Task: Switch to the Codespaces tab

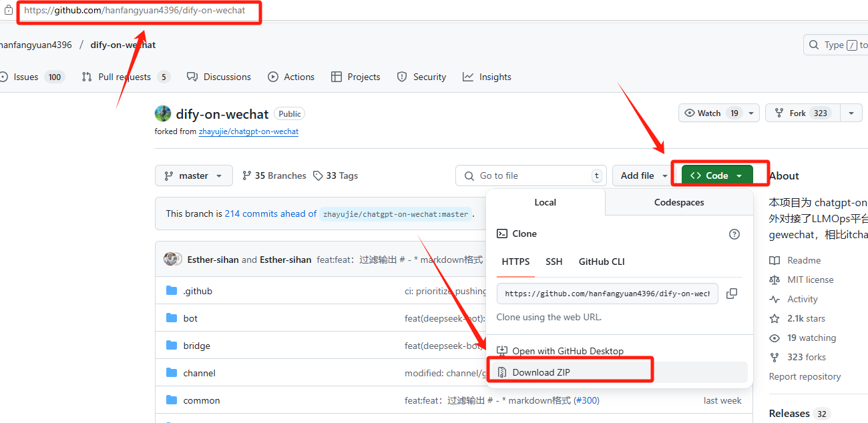Action: click(678, 202)
